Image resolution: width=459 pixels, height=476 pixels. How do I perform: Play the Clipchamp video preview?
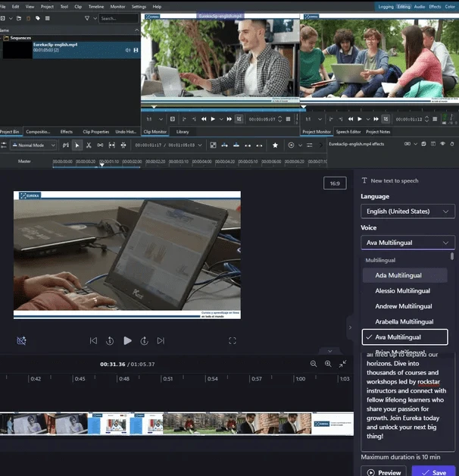[x=127, y=340]
